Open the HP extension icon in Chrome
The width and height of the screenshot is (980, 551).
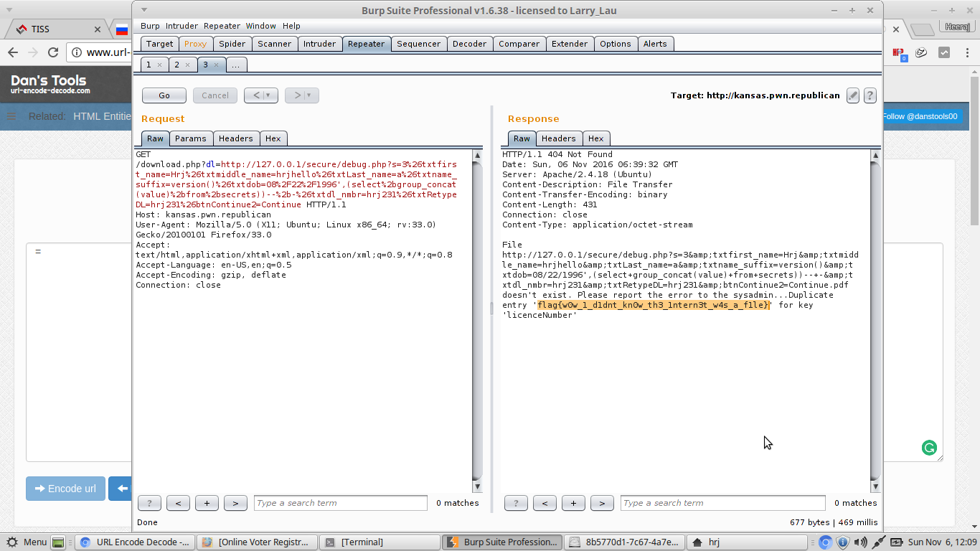click(x=899, y=53)
